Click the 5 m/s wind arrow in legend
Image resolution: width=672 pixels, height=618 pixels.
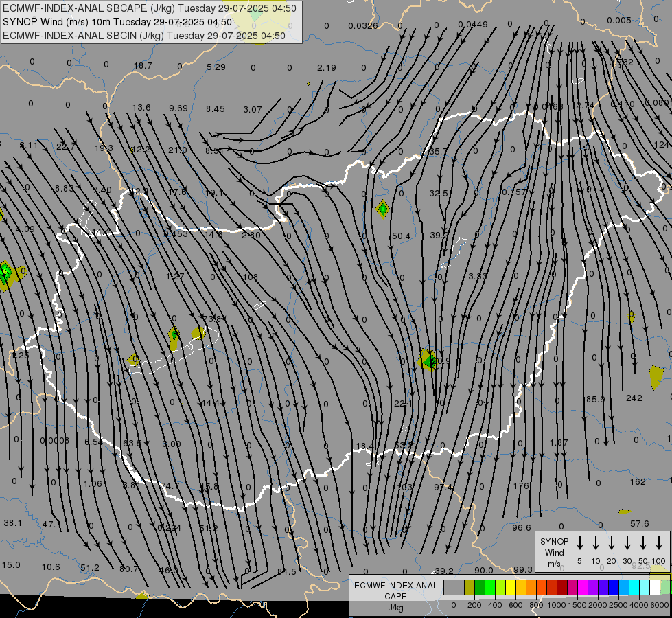580,543
